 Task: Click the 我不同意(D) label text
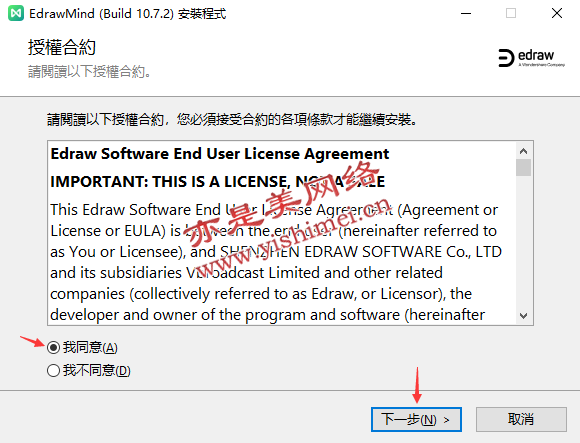[x=97, y=370]
